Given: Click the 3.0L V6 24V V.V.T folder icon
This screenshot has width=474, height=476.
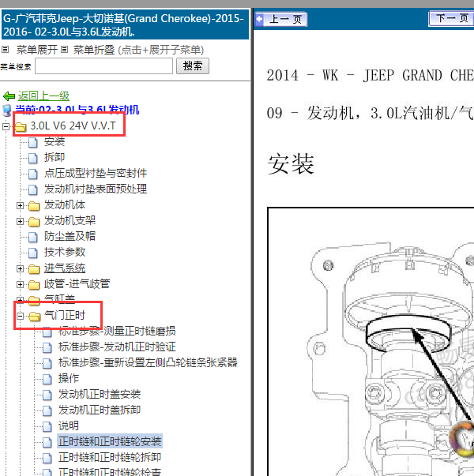Looking at the screenshot, I should [21, 126].
